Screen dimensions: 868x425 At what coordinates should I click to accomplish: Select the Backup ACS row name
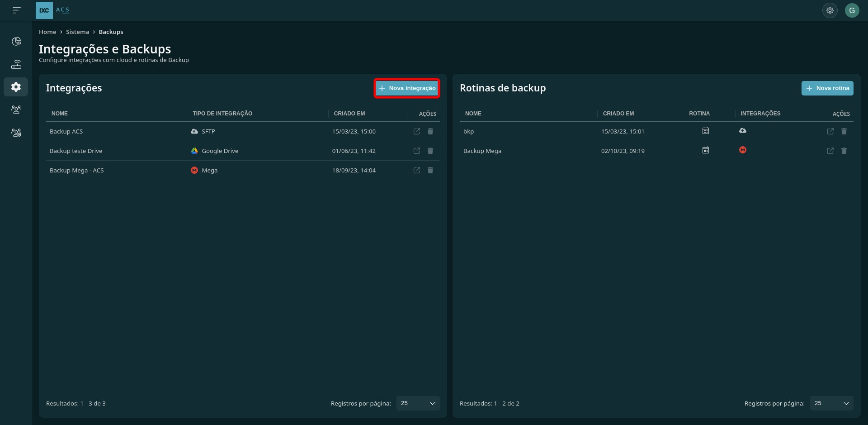tap(66, 131)
